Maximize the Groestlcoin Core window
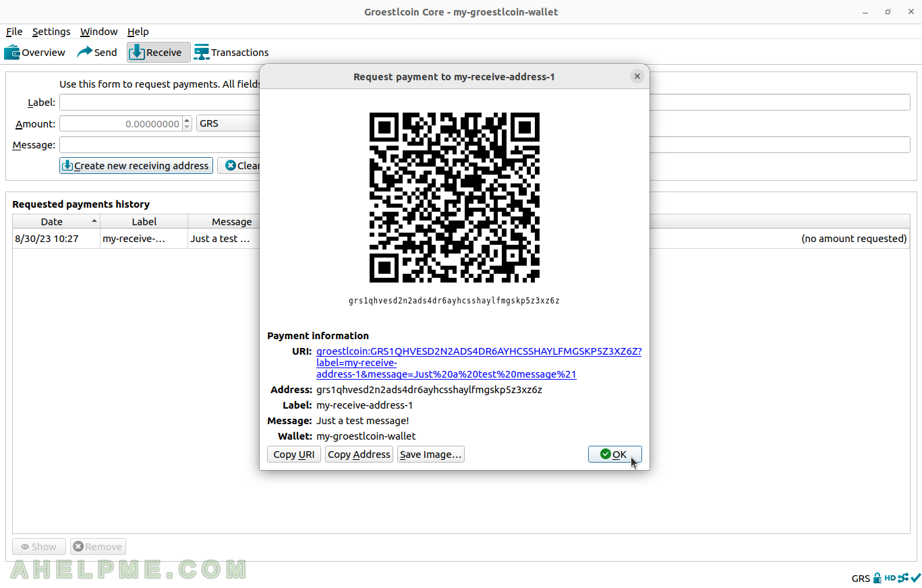 pyautogui.click(x=888, y=11)
